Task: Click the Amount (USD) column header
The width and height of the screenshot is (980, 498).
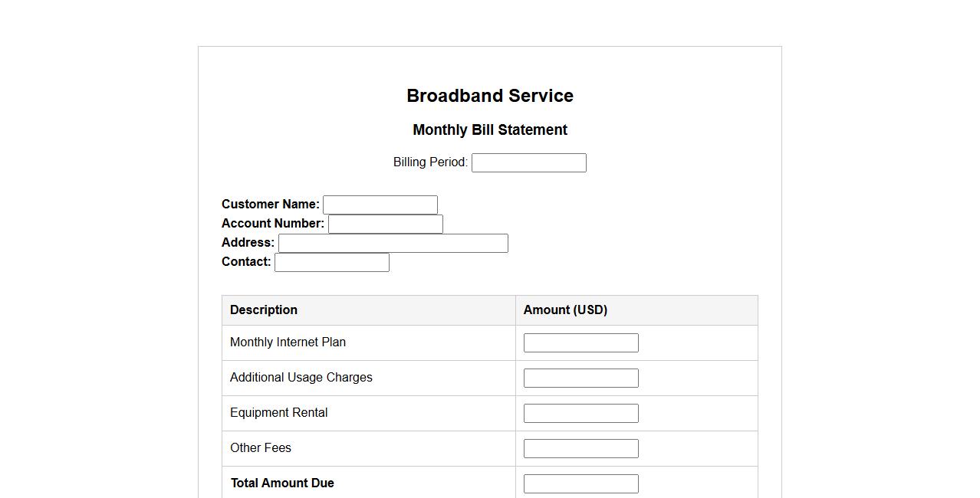Action: [x=565, y=310]
